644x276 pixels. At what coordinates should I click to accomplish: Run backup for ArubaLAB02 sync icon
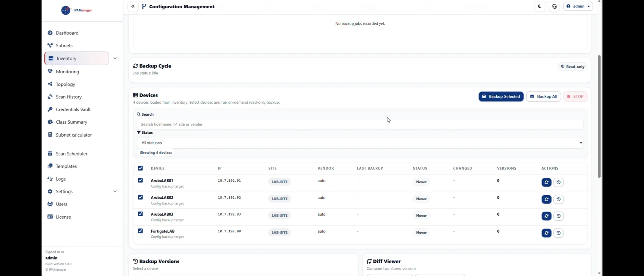(546, 199)
